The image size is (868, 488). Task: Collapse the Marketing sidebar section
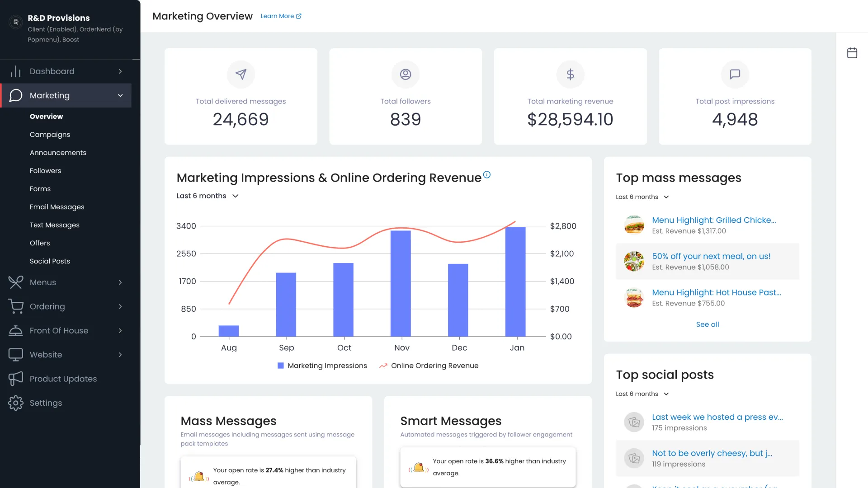120,95
